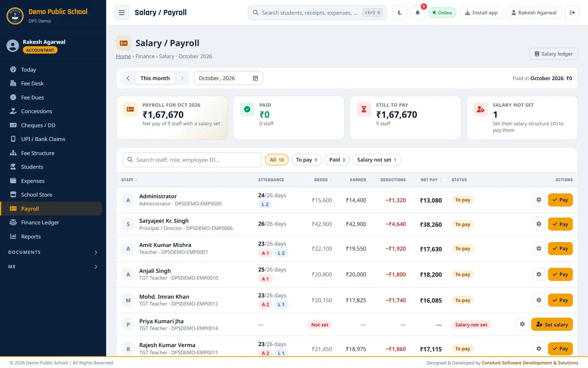588x368 pixels.
Task: Pay Rajesh Kumar Verma's salary
Action: (560, 349)
